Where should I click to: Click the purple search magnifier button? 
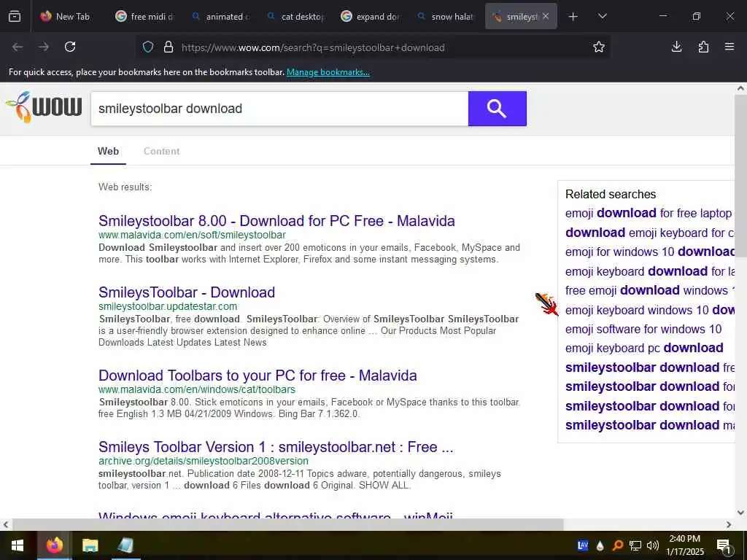point(497,109)
